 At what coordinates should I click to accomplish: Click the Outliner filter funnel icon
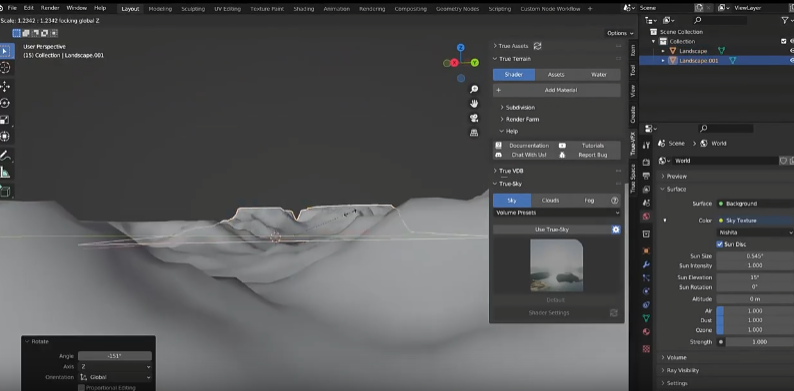(x=785, y=20)
